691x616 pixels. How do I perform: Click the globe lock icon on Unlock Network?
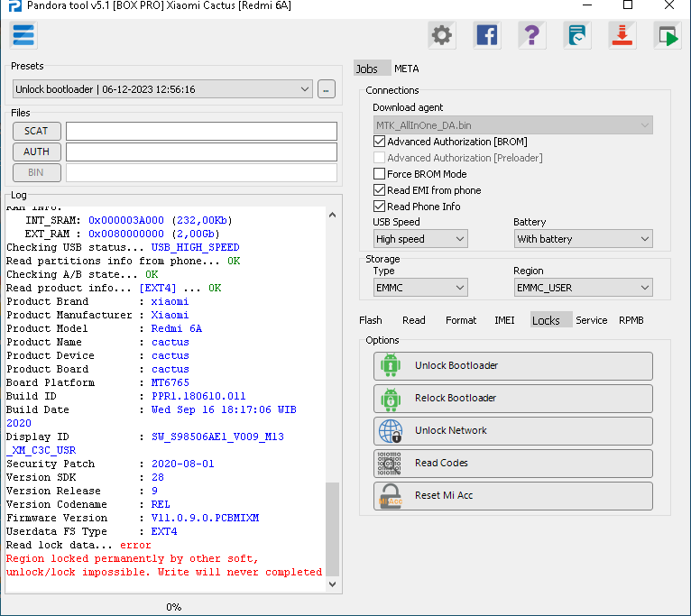click(391, 430)
